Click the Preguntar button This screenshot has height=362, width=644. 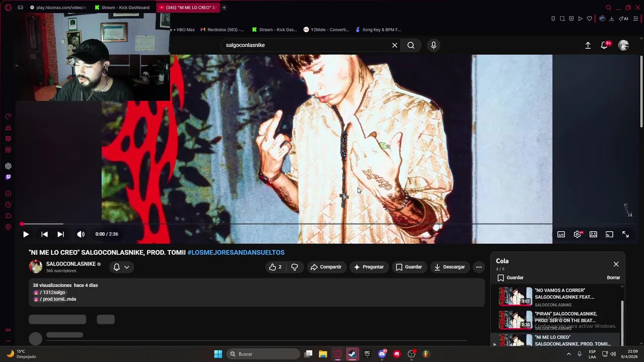369,267
